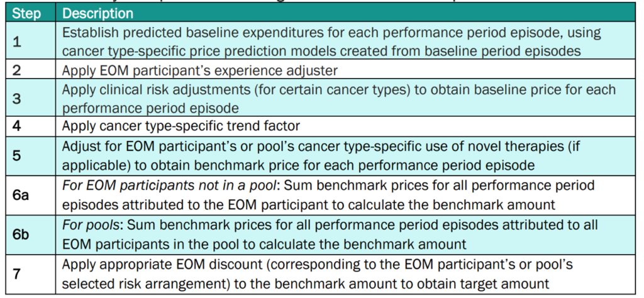Select the step number 1 cell

18,40
